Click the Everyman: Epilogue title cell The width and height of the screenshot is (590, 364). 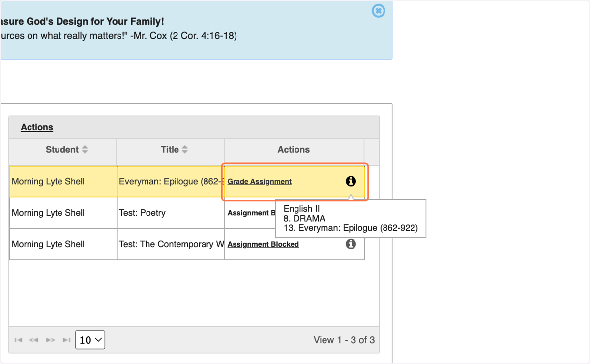click(171, 181)
